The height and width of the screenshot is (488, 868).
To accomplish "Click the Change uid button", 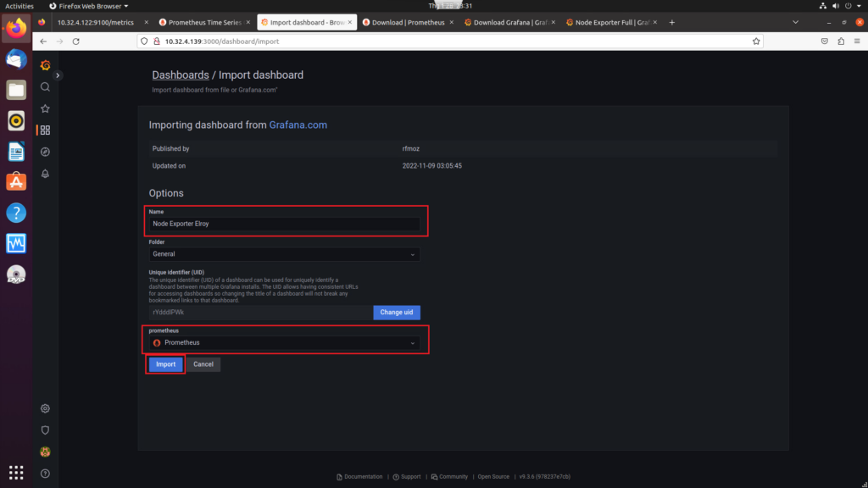I will click(397, 312).
